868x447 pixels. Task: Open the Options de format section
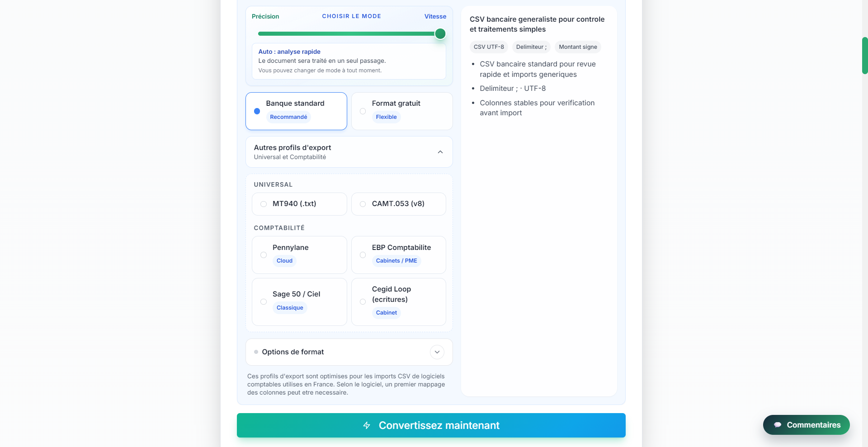(349, 352)
